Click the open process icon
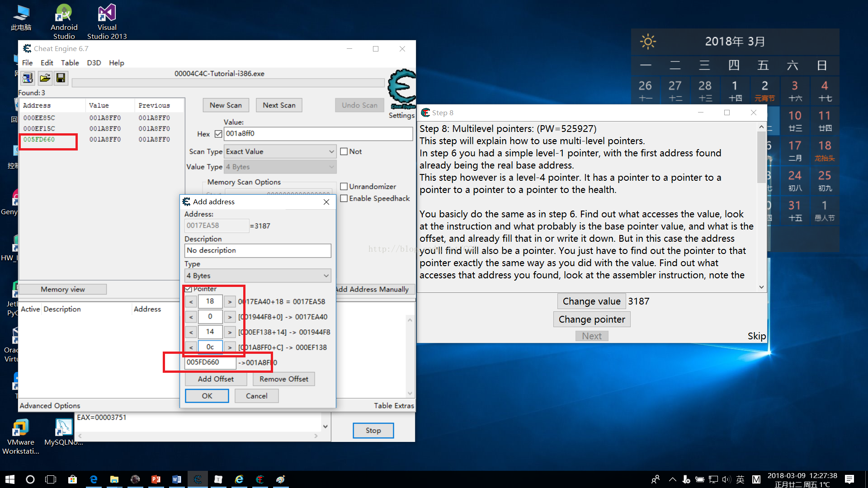Image resolution: width=868 pixels, height=488 pixels. 28,78
